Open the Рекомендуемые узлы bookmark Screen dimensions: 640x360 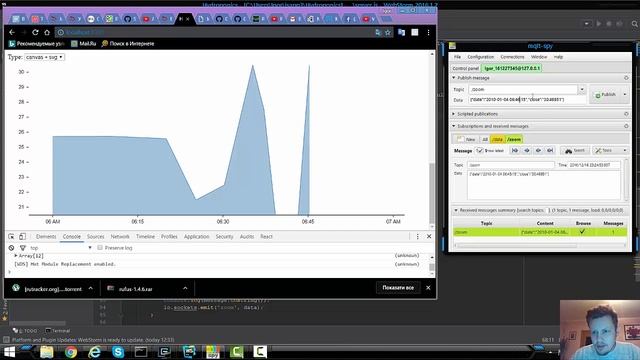[37, 43]
